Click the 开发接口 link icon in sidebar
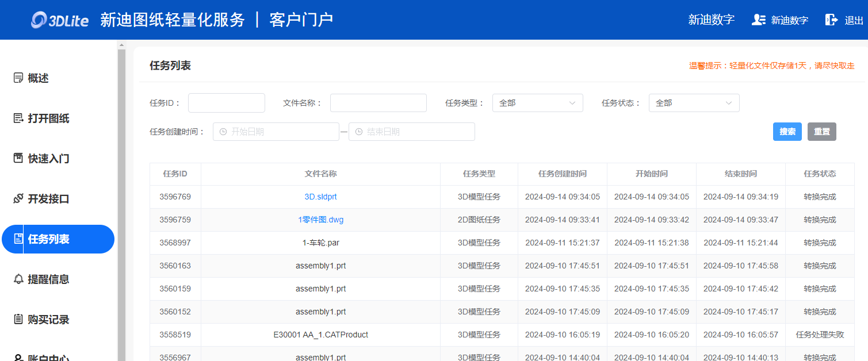 18,199
